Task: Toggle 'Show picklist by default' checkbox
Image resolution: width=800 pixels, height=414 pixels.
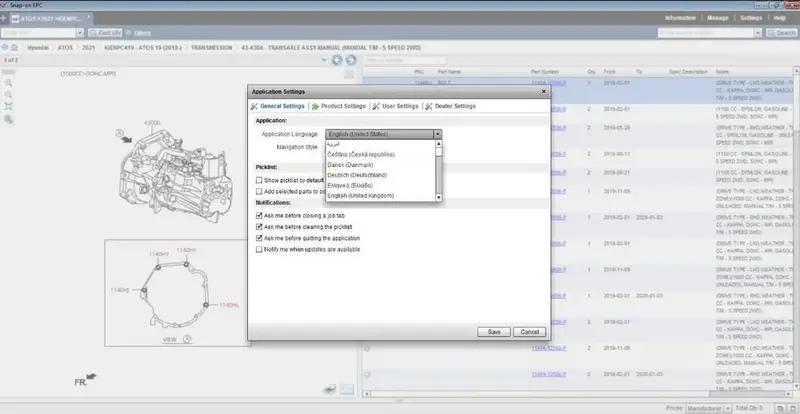Action: pos(259,180)
